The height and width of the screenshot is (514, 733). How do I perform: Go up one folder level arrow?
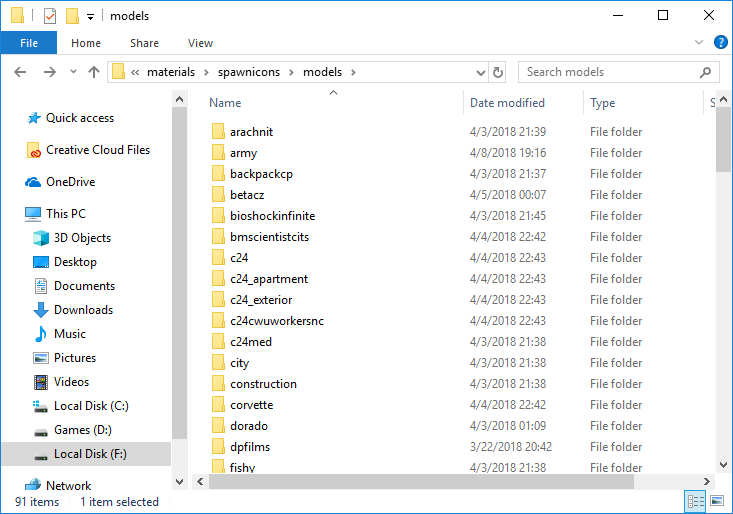click(x=94, y=72)
